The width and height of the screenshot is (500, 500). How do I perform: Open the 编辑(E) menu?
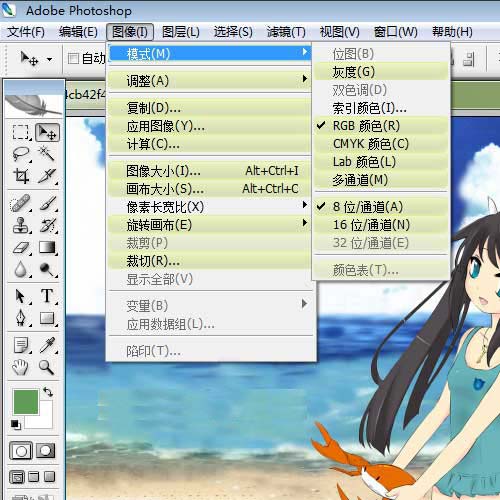coord(78,32)
